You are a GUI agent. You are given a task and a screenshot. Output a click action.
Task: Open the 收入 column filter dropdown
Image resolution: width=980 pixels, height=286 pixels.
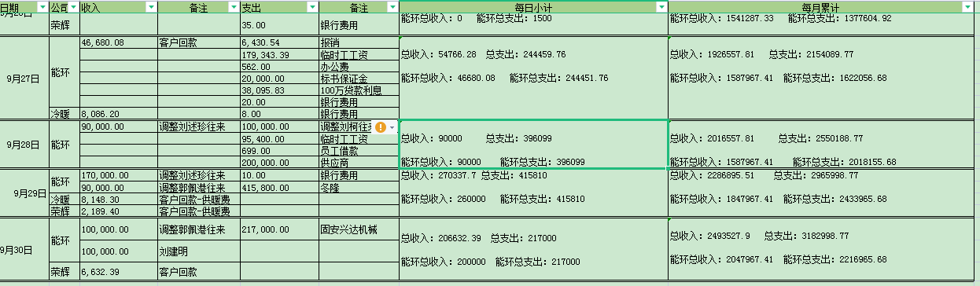[x=151, y=6]
